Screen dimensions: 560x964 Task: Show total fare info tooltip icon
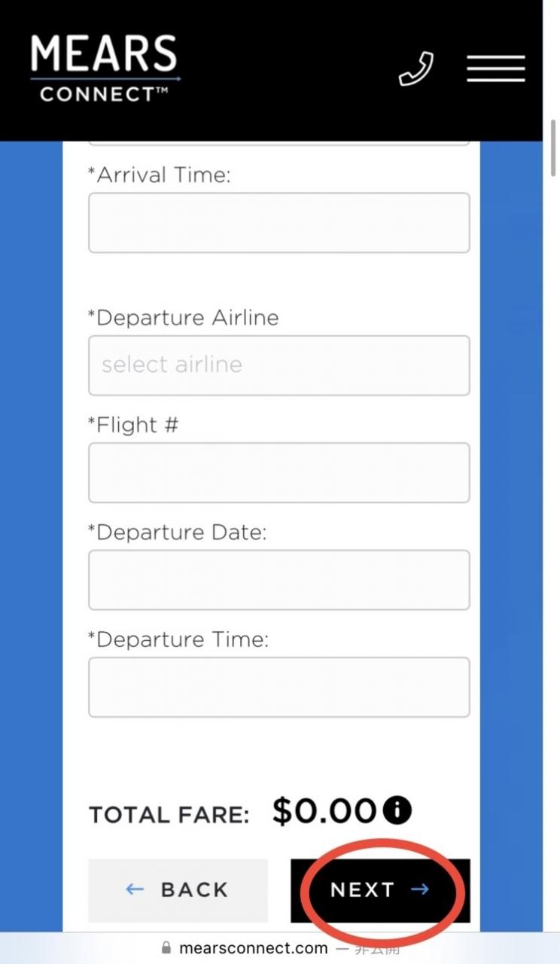coord(397,810)
